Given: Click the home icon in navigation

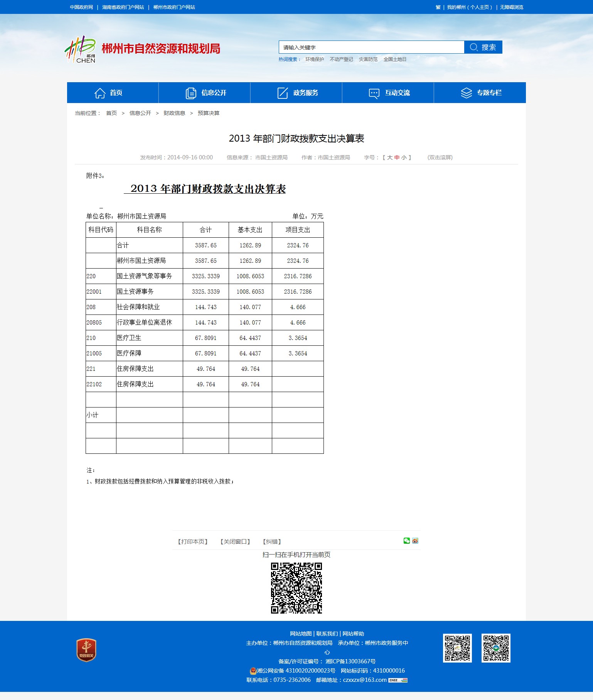Looking at the screenshot, I should click(x=100, y=93).
